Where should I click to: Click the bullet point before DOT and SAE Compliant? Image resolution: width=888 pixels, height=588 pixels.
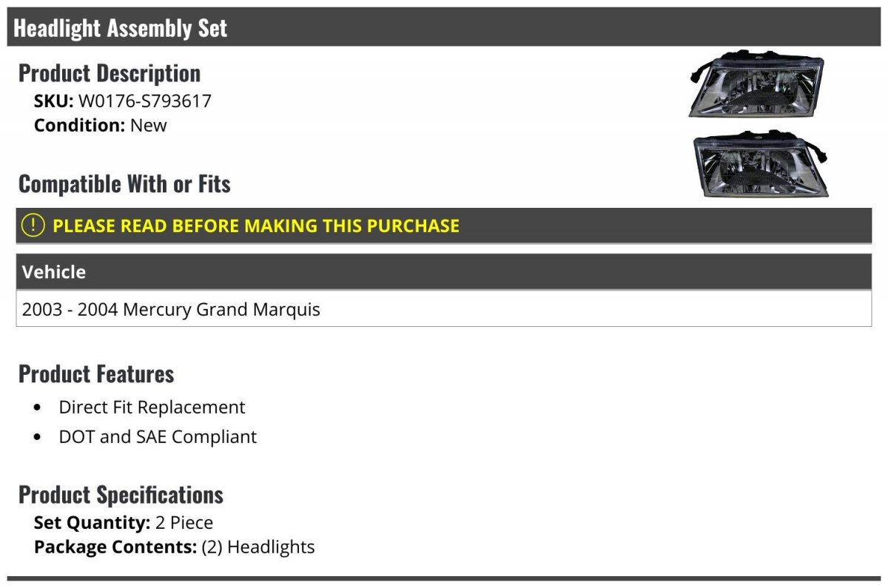coord(38,437)
